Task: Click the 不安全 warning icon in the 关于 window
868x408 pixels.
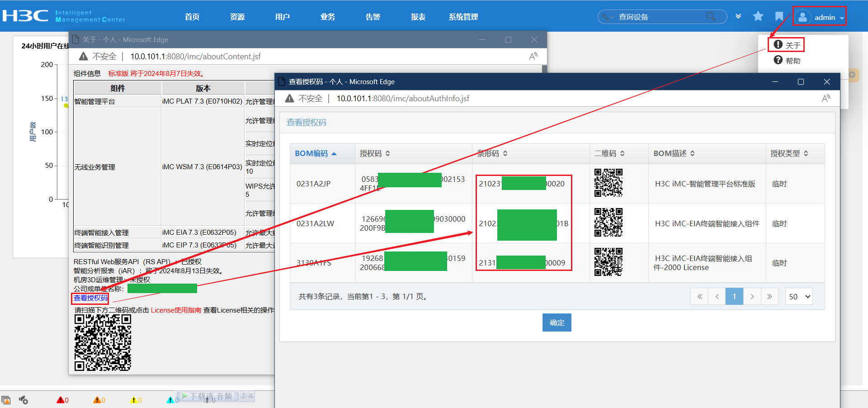Action: (x=83, y=56)
